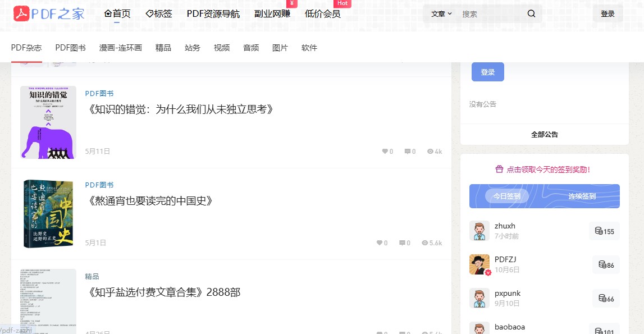
Task: Click the search magnifier icon
Action: 531,14
